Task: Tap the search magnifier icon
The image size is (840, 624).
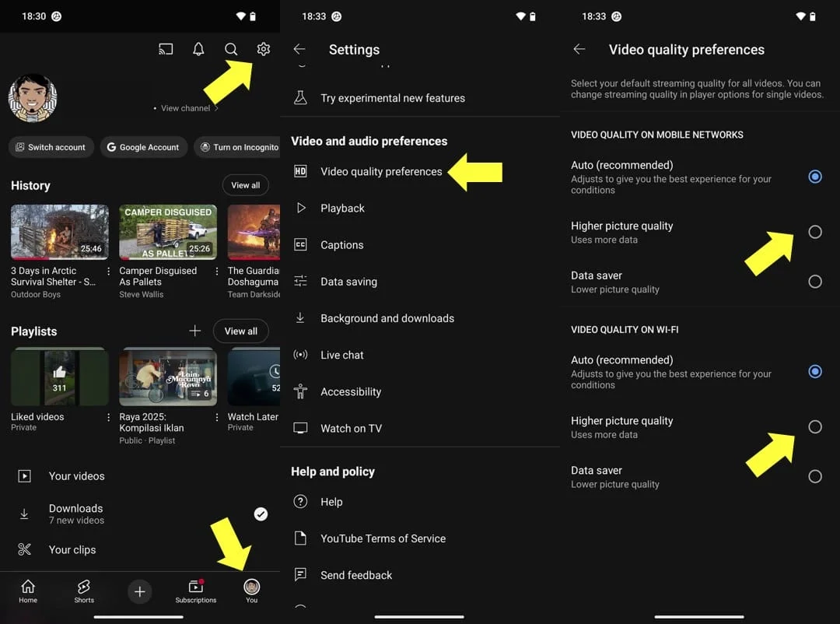Action: (231, 49)
